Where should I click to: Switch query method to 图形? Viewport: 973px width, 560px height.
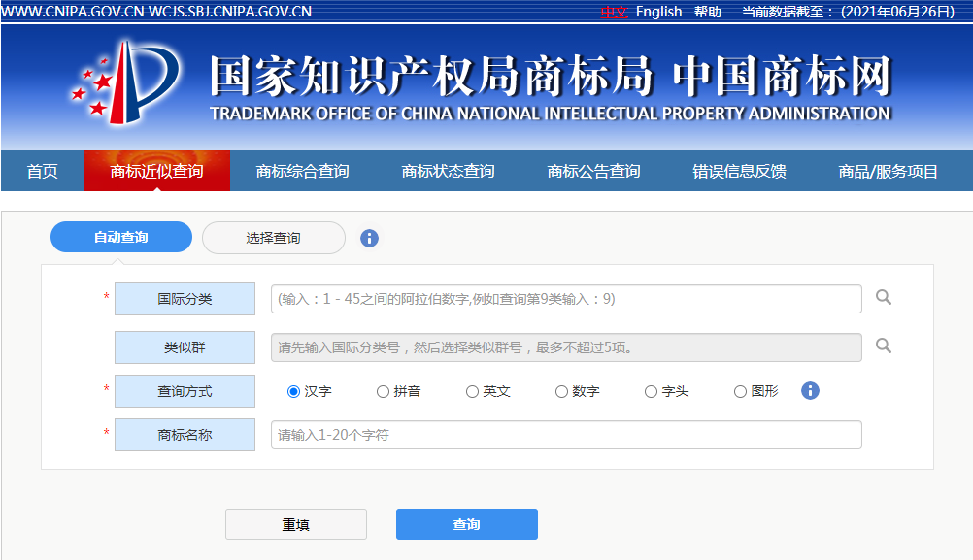(739, 391)
